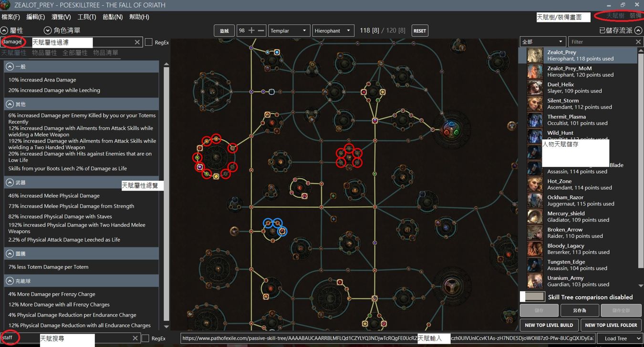644x347 pixels.
Task: Click NEW TOP LEVEL FOLDER
Action: point(611,325)
